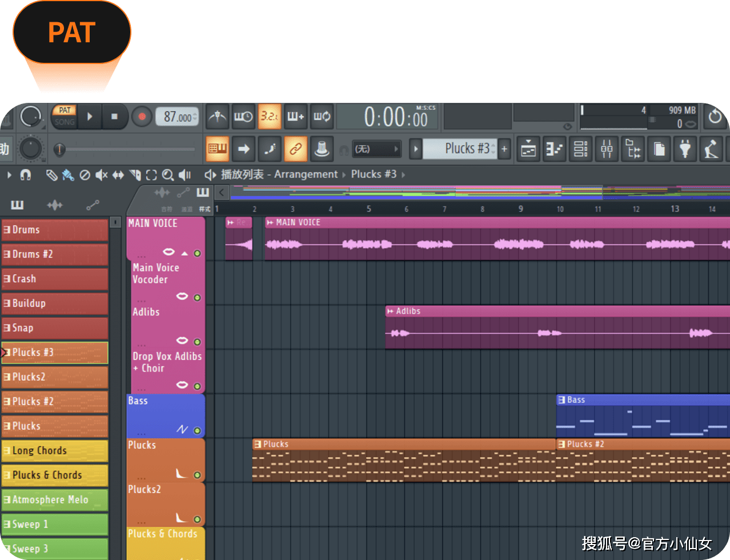Click the step editing arrow icon
This screenshot has width=730, height=560.
[x=243, y=149]
